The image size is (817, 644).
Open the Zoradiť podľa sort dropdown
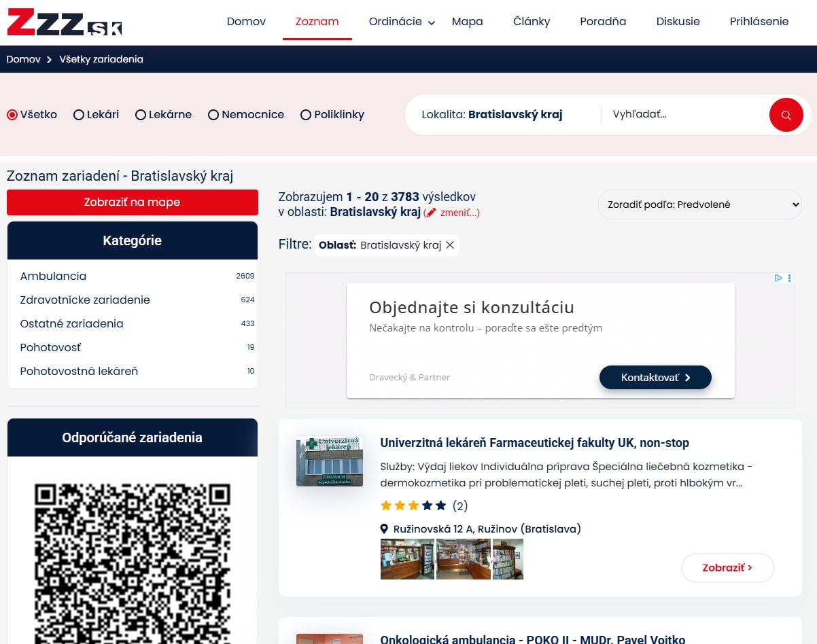click(699, 204)
